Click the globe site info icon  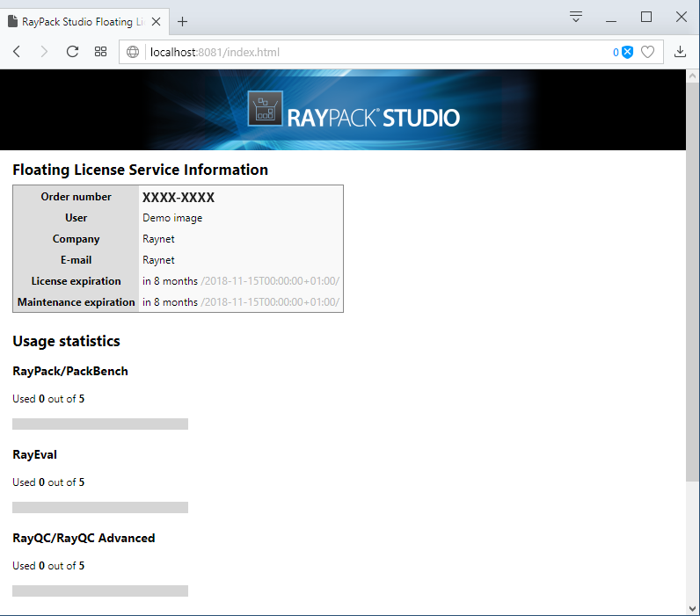133,52
